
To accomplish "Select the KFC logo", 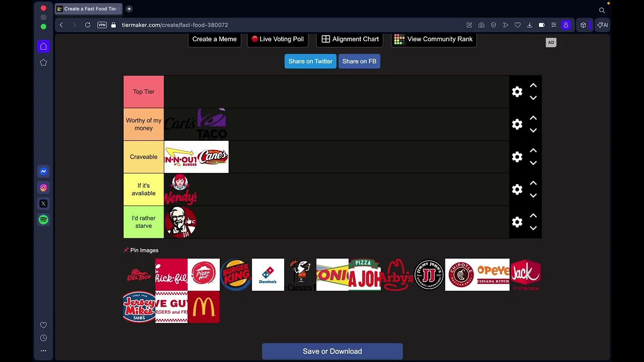I will 180,222.
